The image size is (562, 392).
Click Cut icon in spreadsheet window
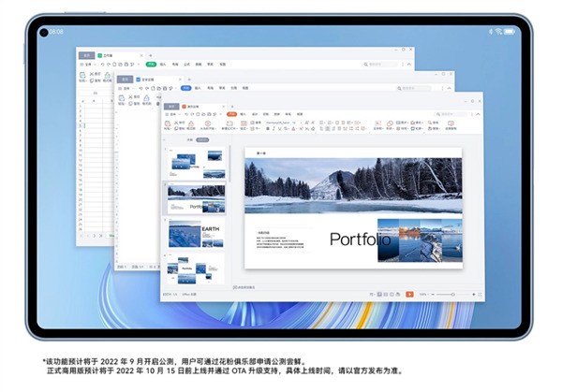[x=92, y=74]
